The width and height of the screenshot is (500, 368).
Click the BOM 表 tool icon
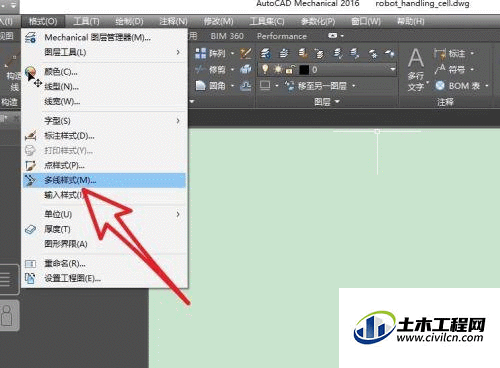(440, 86)
